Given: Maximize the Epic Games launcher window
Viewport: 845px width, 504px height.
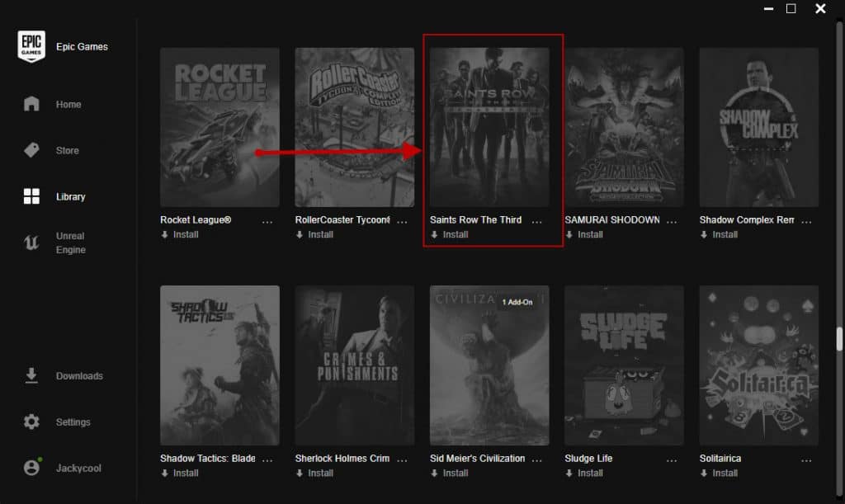Looking at the screenshot, I should 791,8.
